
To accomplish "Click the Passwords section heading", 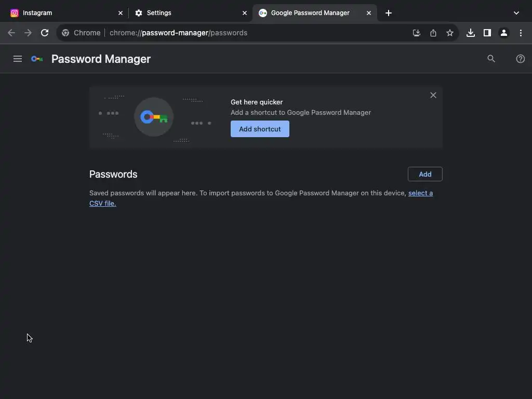I will 113,174.
